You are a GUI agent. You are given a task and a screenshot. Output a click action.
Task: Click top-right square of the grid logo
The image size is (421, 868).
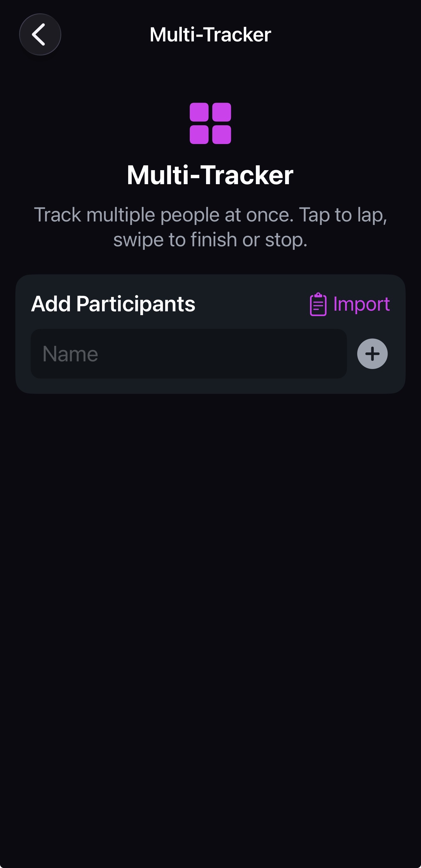pyautogui.click(x=222, y=112)
